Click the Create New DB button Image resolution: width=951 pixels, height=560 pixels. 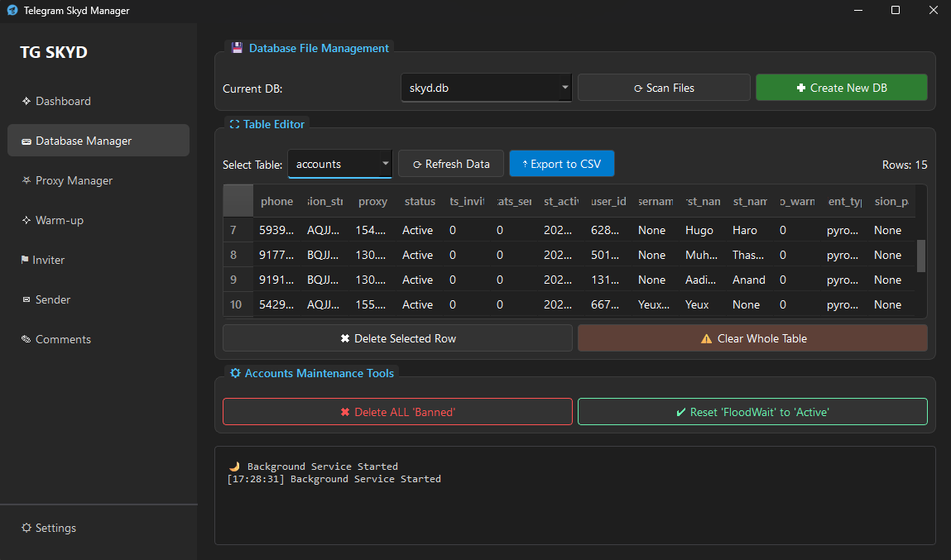click(x=841, y=88)
